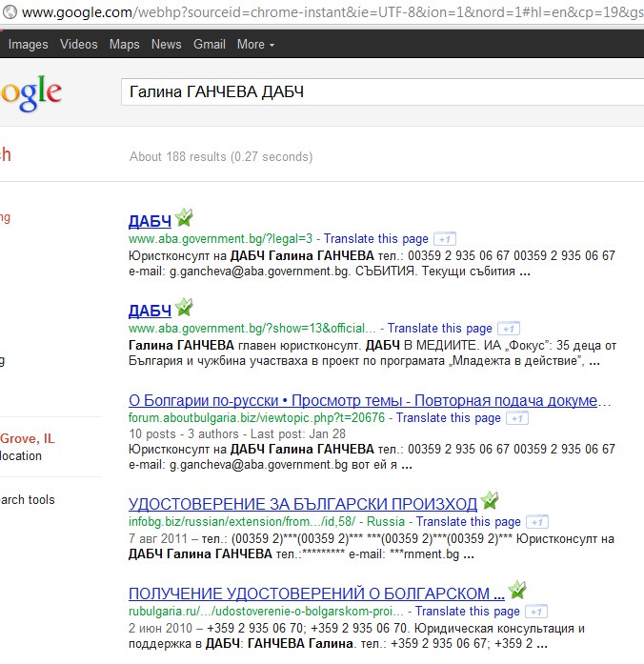This screenshot has height=664, width=644.
Task: Click 'Translate this page' for first ДАБЧ result
Action: (x=376, y=238)
